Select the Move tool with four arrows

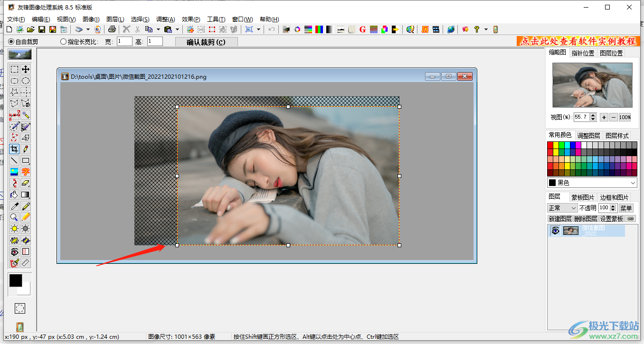[26, 69]
